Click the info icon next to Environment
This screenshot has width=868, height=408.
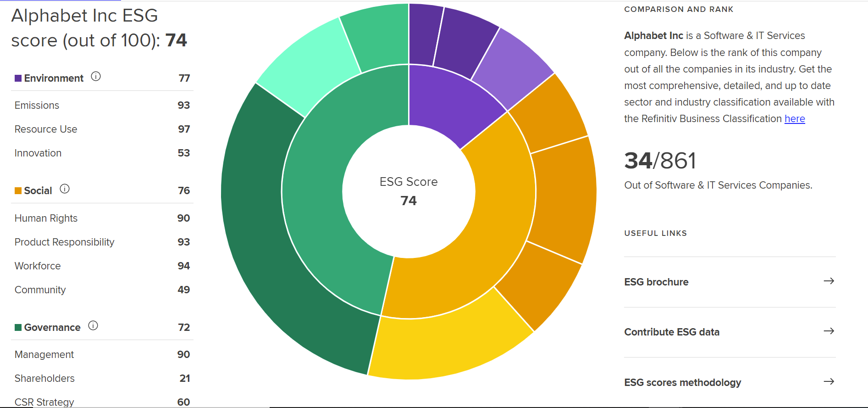[x=95, y=77]
